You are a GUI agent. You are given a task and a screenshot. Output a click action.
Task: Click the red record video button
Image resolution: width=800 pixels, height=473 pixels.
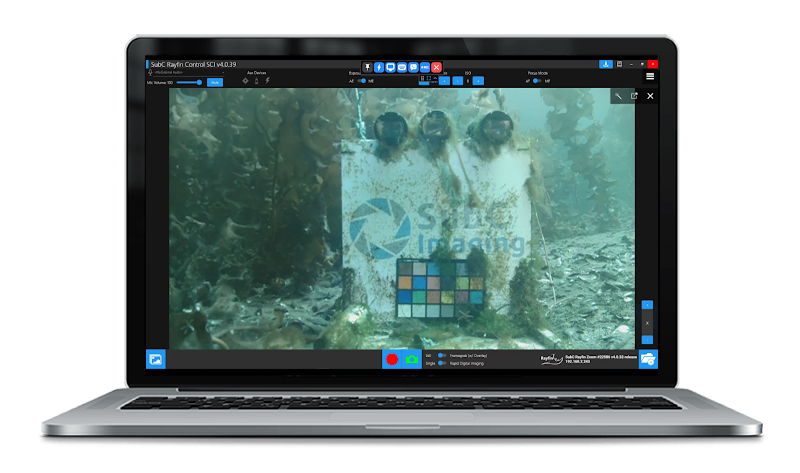click(x=392, y=359)
